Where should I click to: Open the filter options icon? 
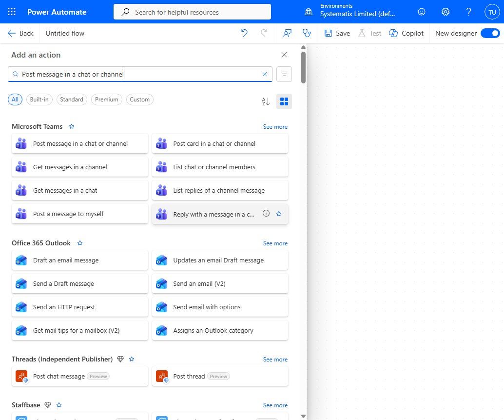284,74
